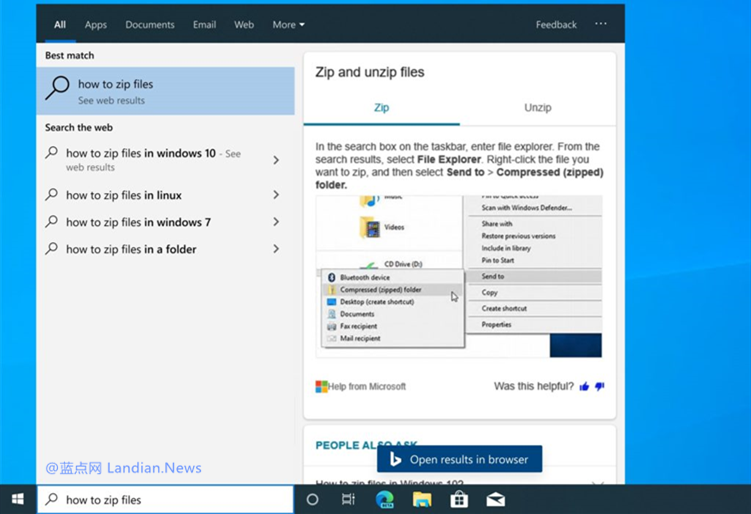Select the Unzip tab in help card
The width and height of the screenshot is (751, 514).
[538, 108]
